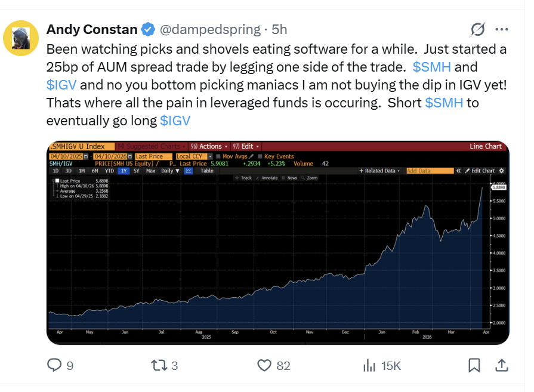The width and height of the screenshot is (534, 392).
Task: Open the tweet view analytics icon
Action: 369,365
